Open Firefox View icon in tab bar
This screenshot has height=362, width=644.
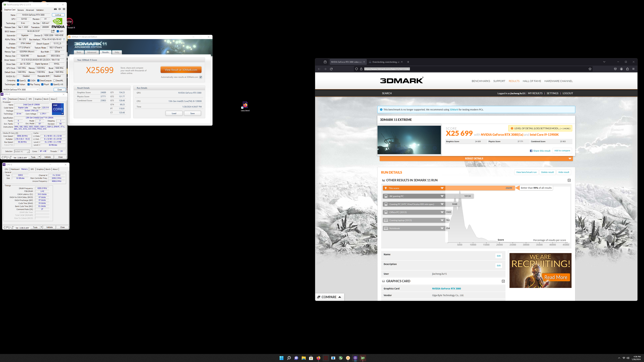[325, 62]
